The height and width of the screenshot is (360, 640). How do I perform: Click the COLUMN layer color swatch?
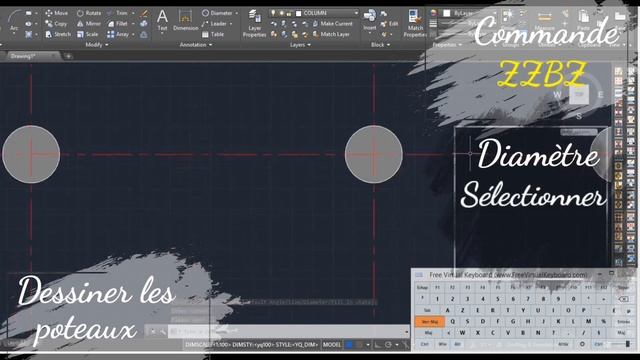[x=298, y=13]
